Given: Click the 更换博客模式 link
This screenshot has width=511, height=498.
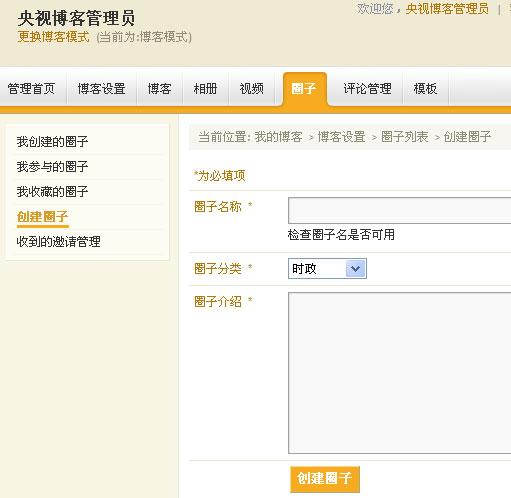Looking at the screenshot, I should pyautogui.click(x=53, y=37).
